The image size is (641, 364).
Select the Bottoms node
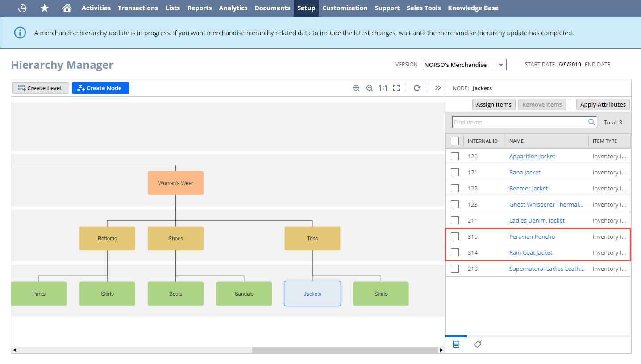click(x=107, y=238)
